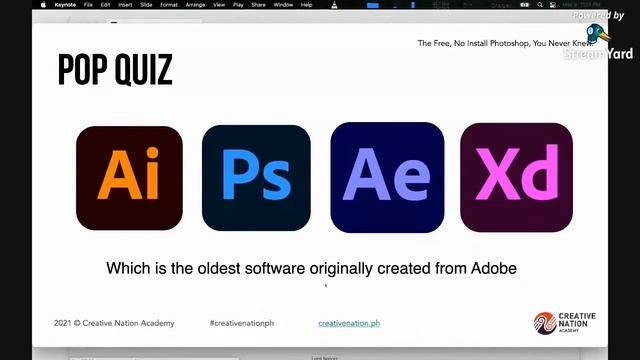Open the Edit menu
Viewport: 640px width, 360px height.
coord(105,5)
